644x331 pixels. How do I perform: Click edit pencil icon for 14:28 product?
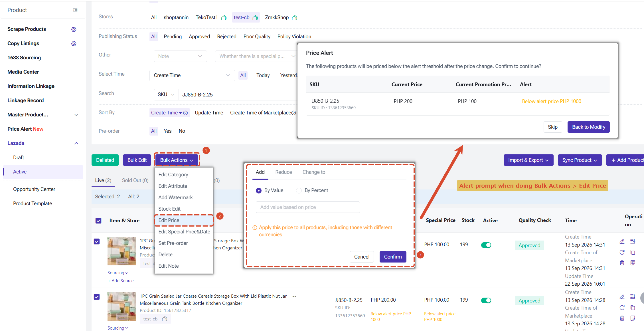(622, 297)
